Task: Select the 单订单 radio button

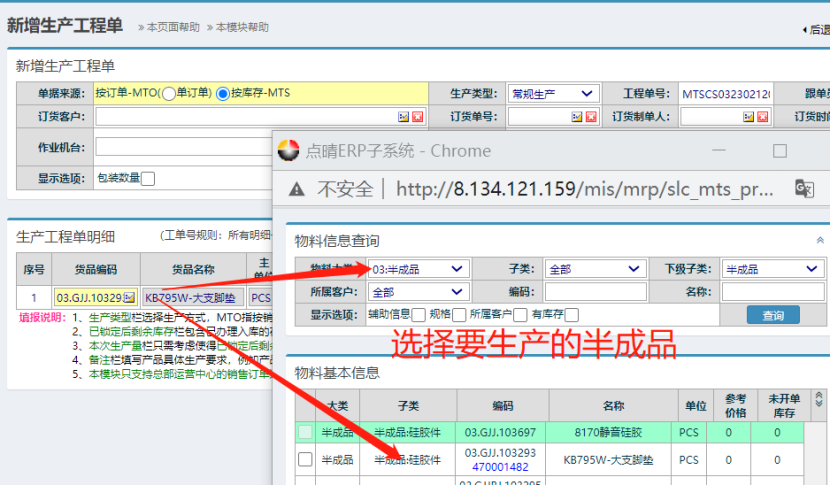Action: click(169, 94)
